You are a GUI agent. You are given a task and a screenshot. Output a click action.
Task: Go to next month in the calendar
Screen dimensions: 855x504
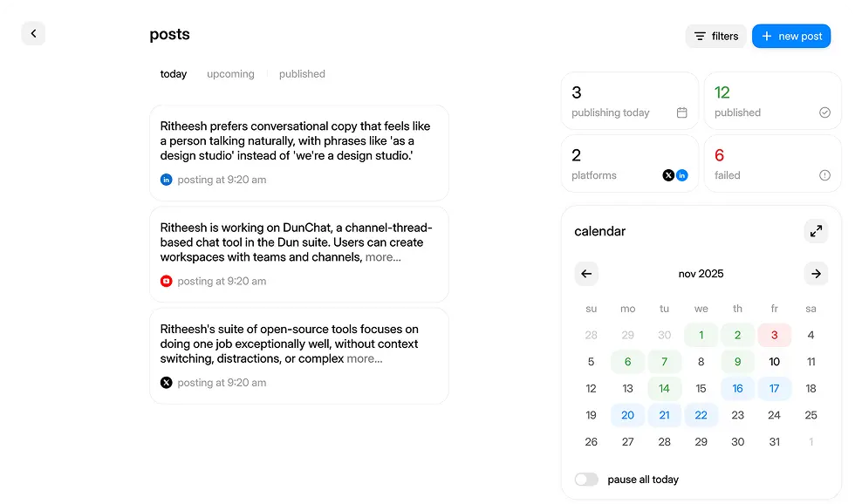click(x=816, y=273)
